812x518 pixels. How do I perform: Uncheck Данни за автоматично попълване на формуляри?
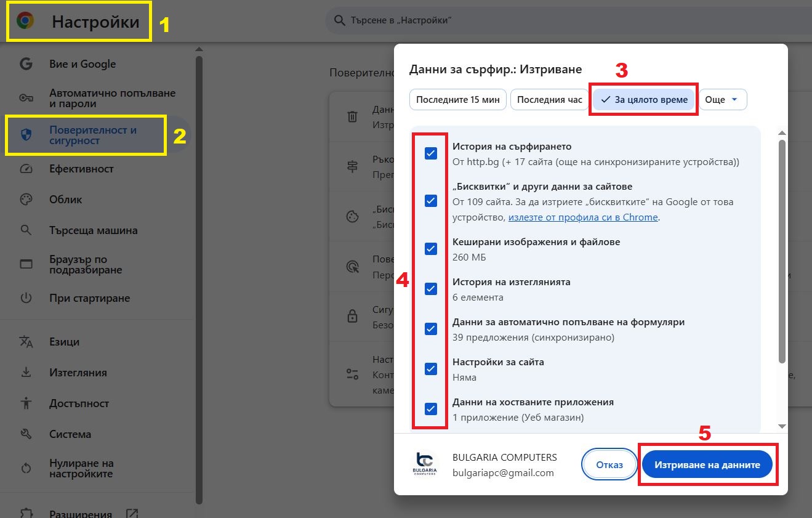pos(430,329)
